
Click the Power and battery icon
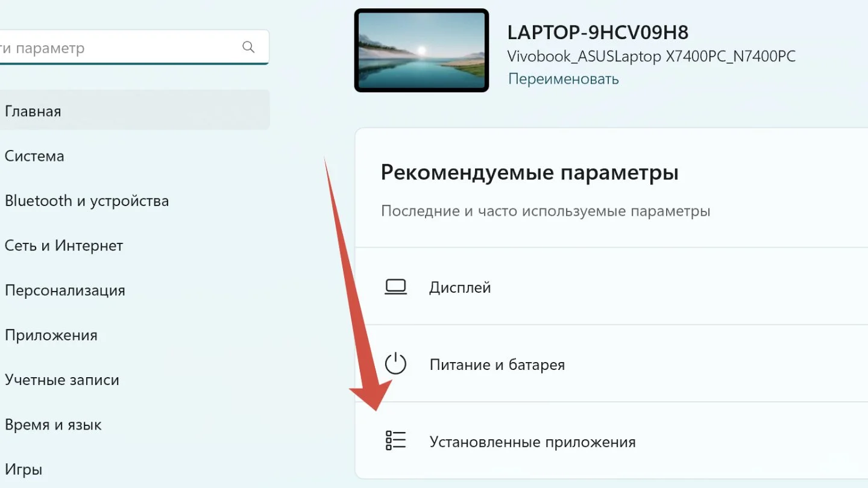click(395, 364)
